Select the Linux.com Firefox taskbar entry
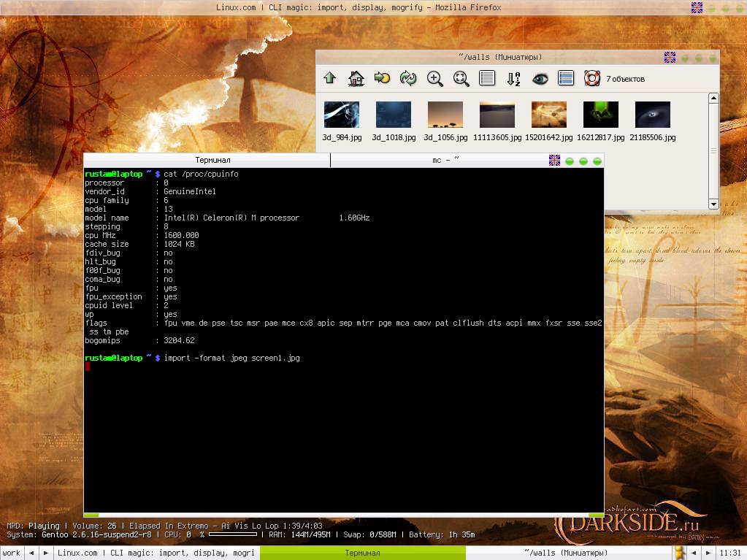 click(156, 553)
